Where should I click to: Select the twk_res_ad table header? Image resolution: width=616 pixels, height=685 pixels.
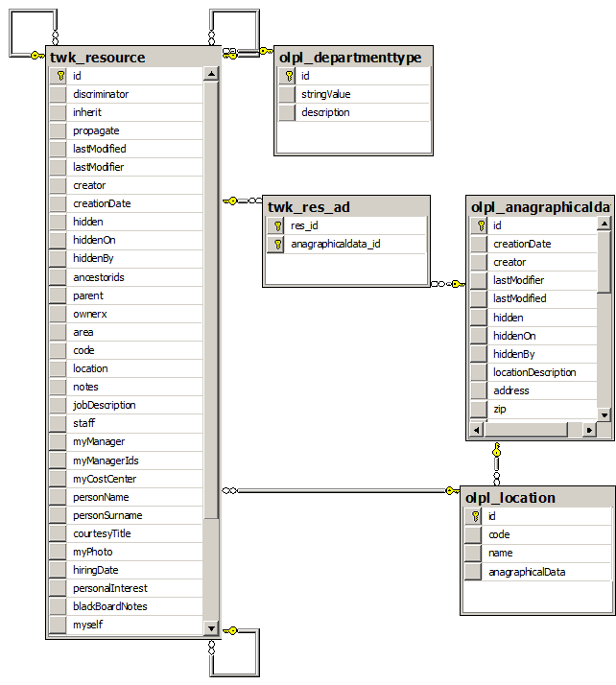pyautogui.click(x=345, y=207)
